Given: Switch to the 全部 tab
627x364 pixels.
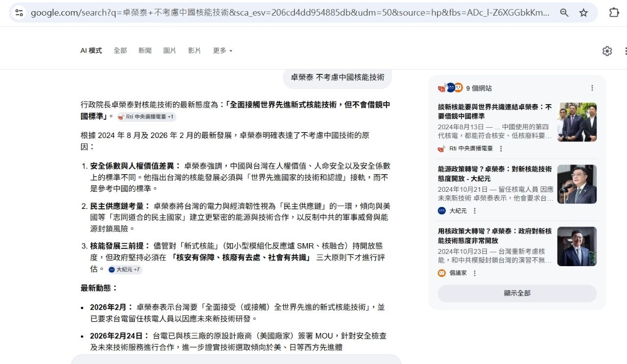Looking at the screenshot, I should pos(120,51).
